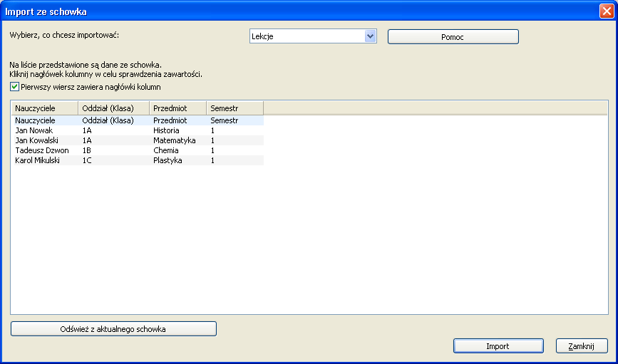Click the Semestr column header

(235, 108)
